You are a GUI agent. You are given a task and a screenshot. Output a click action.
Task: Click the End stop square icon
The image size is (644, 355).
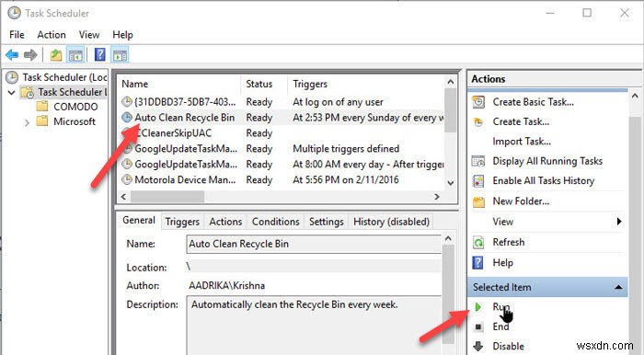coord(478,326)
